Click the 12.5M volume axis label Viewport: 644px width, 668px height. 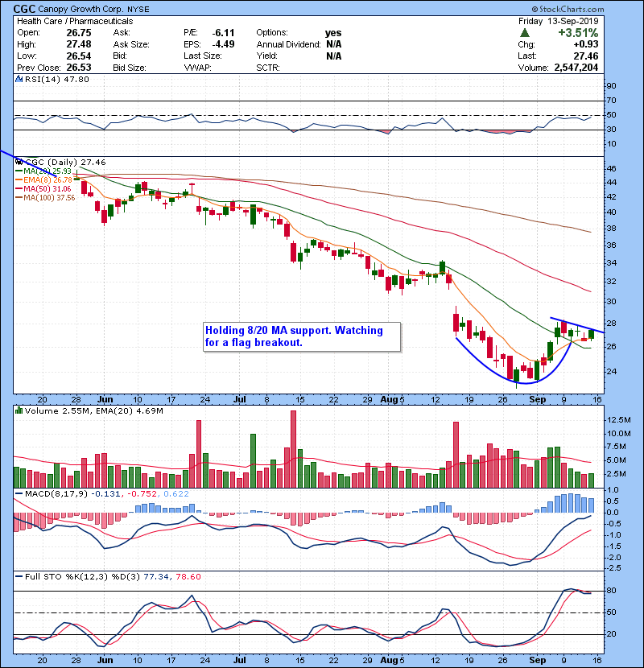[619, 420]
